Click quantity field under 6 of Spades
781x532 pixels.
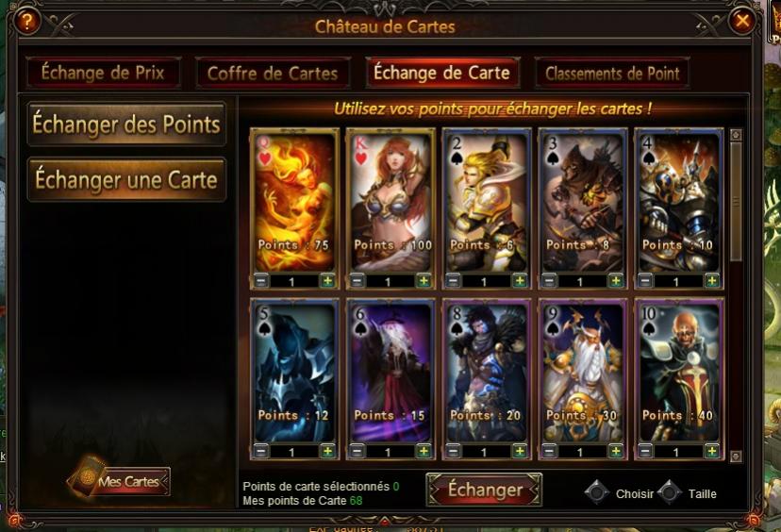tap(390, 452)
